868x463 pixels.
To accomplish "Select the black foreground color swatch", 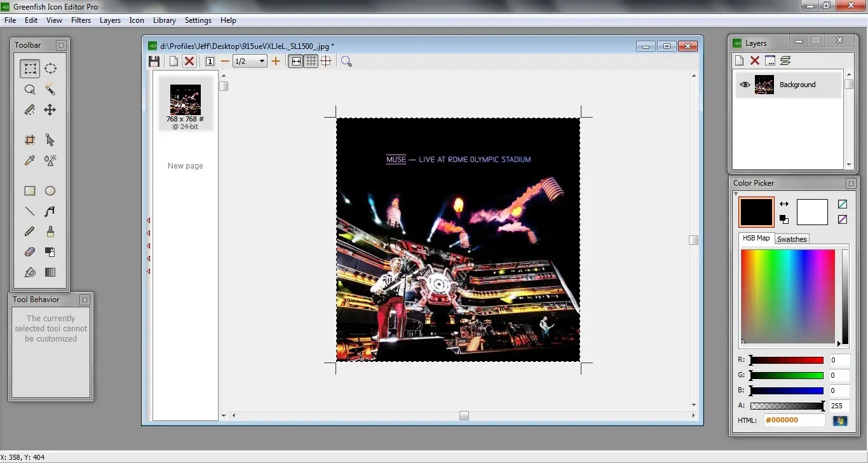I will pos(756,212).
